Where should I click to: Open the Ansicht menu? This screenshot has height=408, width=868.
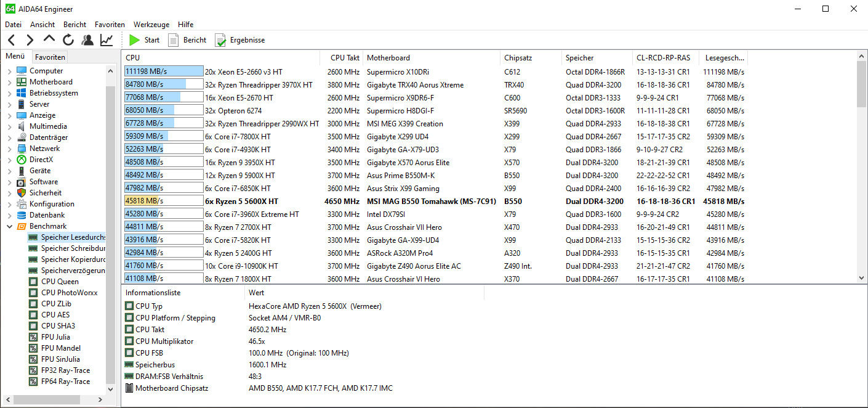pos(42,25)
